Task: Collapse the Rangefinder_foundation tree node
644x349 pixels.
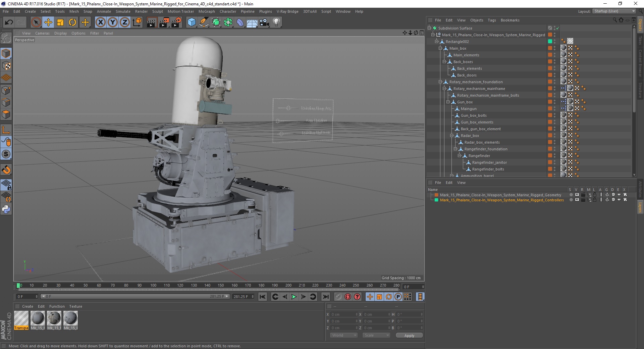Action: click(455, 149)
